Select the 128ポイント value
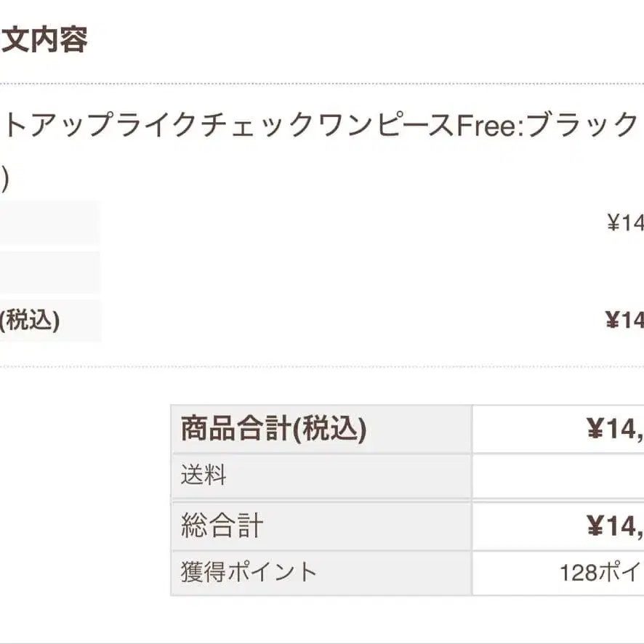Image resolution: width=644 pixels, height=644 pixels. 601,572
